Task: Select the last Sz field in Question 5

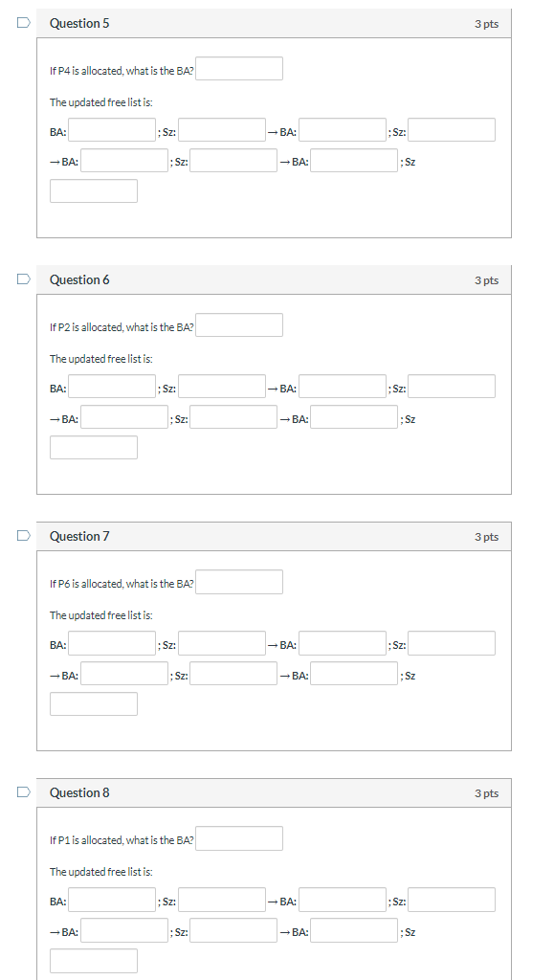Action: [94, 191]
